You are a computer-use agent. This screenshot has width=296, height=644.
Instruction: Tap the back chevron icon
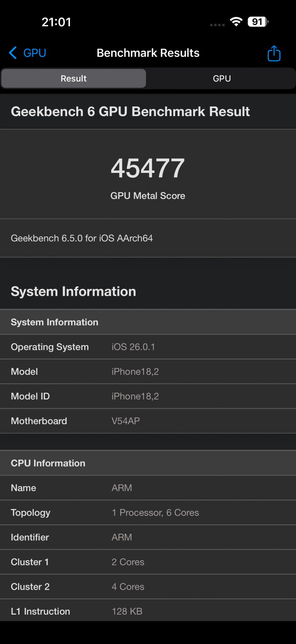click(13, 53)
